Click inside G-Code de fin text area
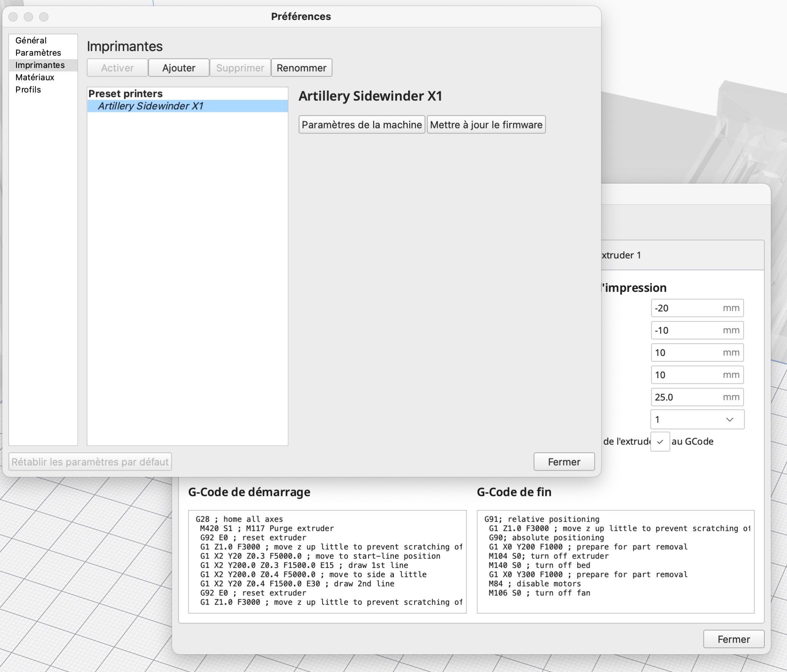The image size is (787, 672). pyautogui.click(x=616, y=561)
